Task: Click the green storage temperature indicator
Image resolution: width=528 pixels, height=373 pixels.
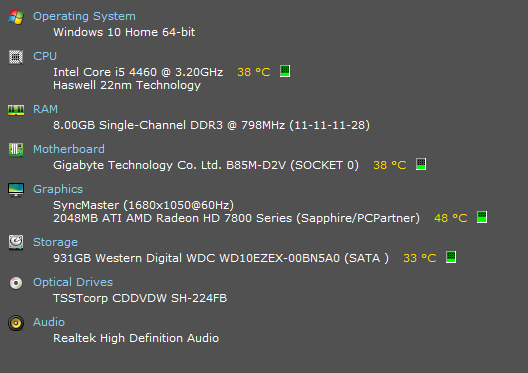Action: (x=451, y=257)
